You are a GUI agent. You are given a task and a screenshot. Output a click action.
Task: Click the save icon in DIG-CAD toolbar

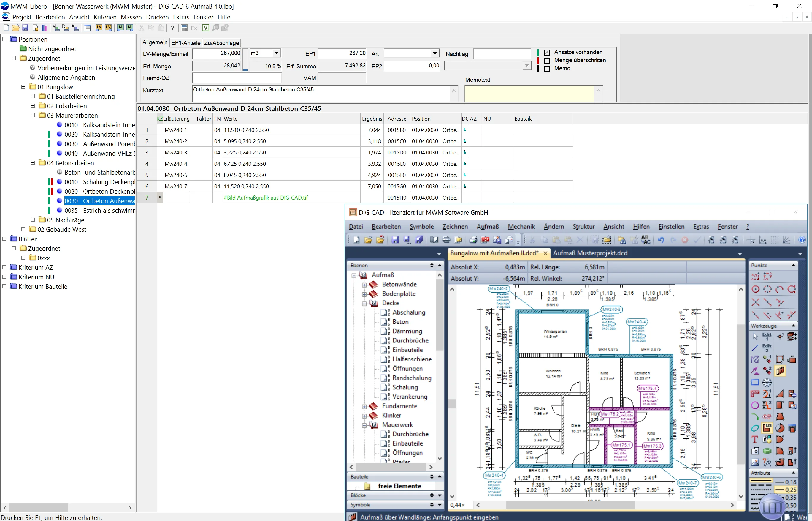[395, 240]
